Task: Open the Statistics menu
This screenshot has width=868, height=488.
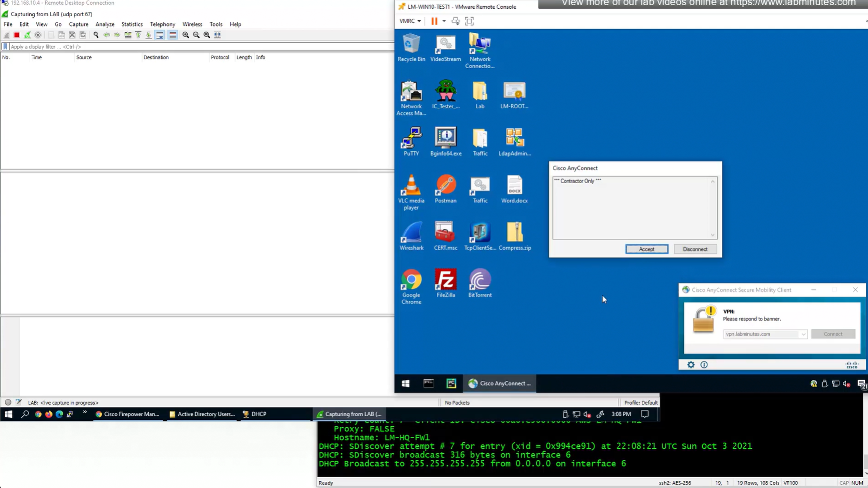Action: pyautogui.click(x=132, y=24)
